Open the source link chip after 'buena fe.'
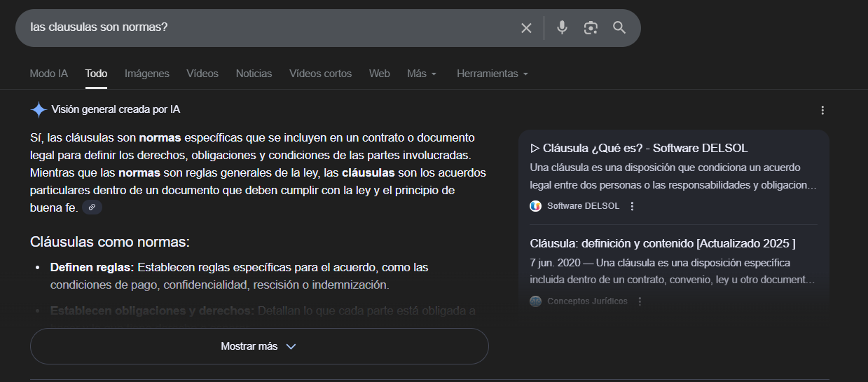Viewport: 868px width, 382px height. [x=92, y=207]
